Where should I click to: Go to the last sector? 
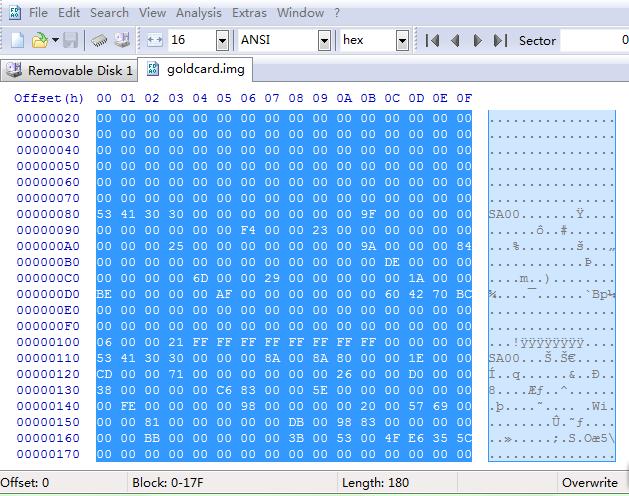[x=500, y=41]
